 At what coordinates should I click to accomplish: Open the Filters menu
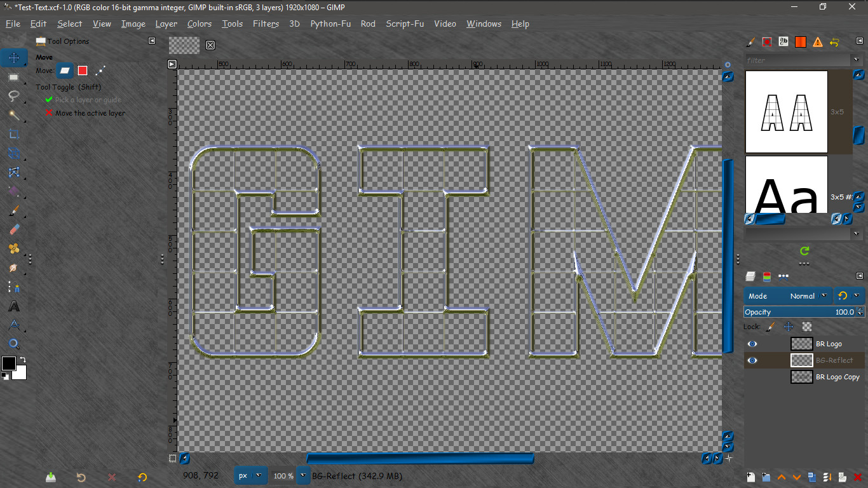(266, 24)
